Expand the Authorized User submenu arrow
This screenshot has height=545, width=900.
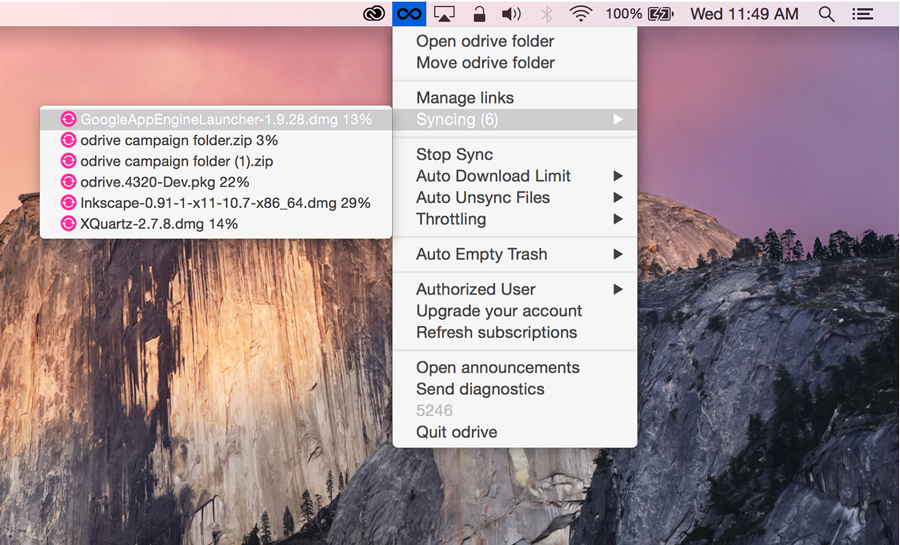tap(618, 289)
